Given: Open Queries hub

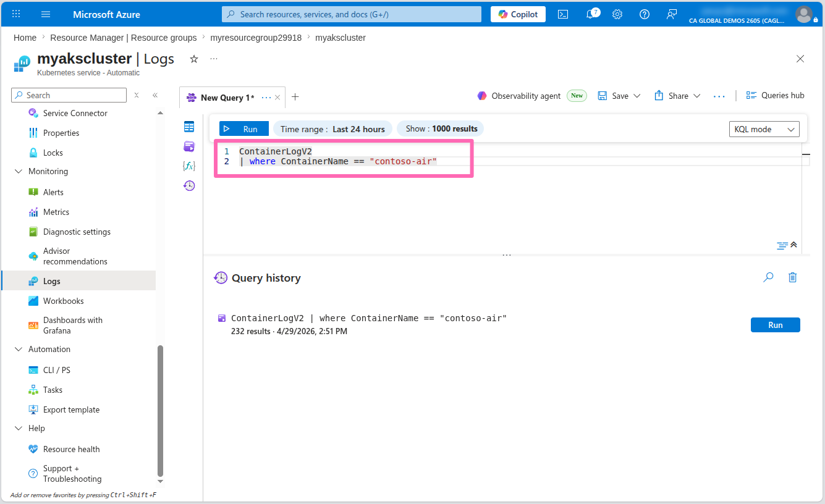Looking at the screenshot, I should pos(776,95).
